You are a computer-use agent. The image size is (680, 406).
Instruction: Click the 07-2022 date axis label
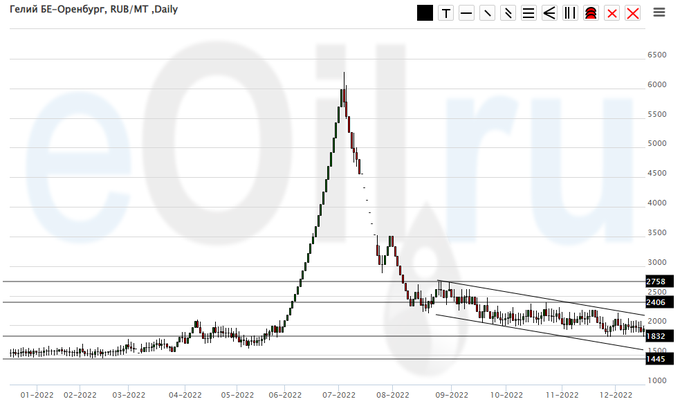point(340,395)
